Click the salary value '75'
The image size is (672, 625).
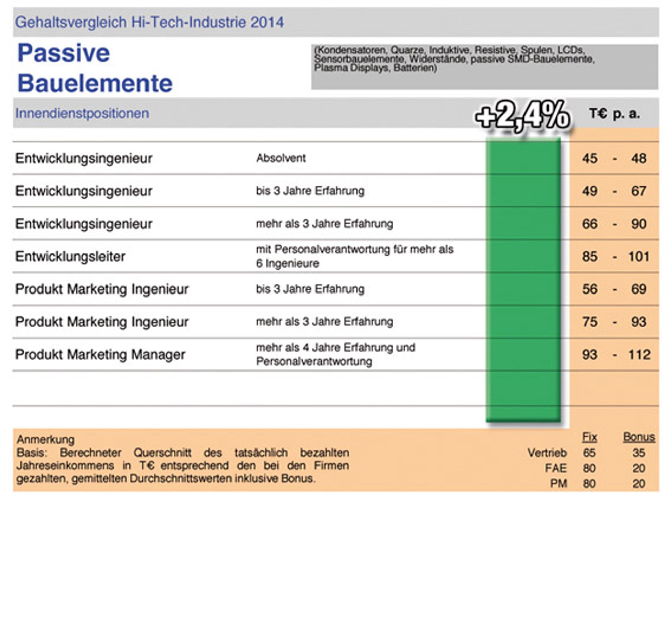(x=590, y=322)
